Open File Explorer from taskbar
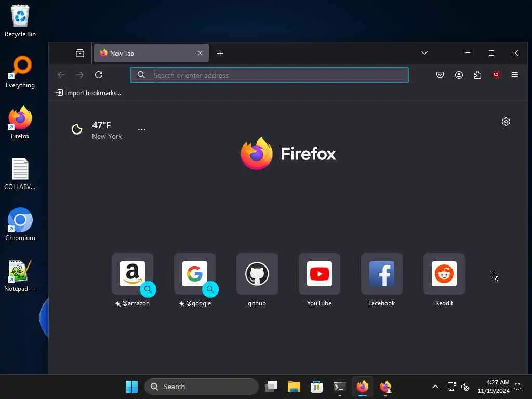532x399 pixels. [294, 387]
